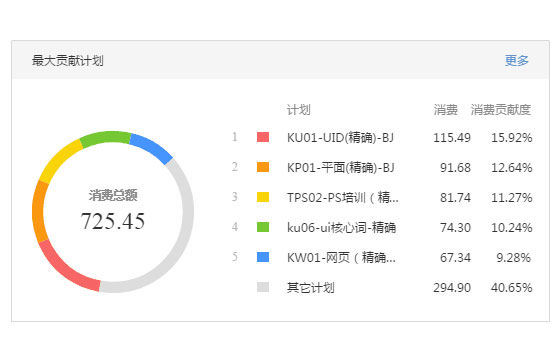Click the yellow swatch for TPS02-PS培训

pyautogui.click(x=263, y=197)
